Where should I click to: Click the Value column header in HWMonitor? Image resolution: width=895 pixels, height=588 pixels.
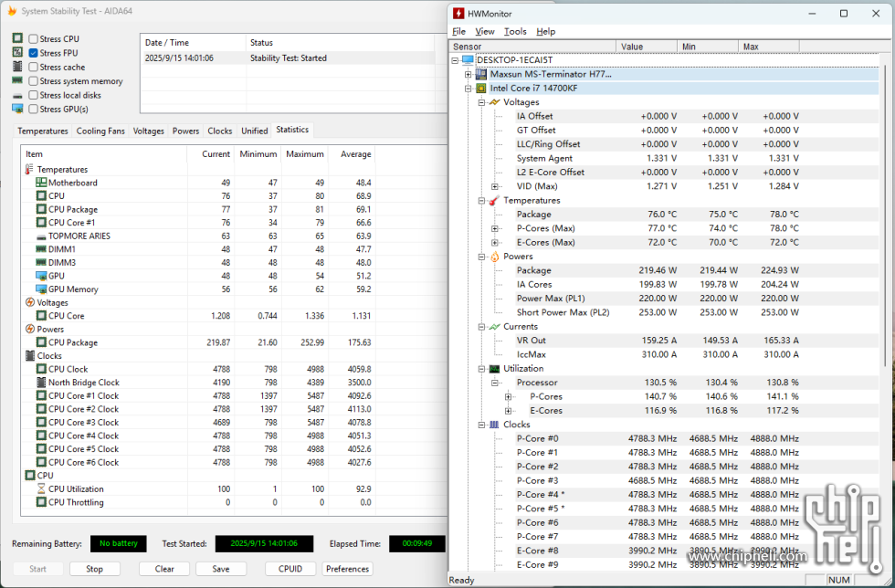647,47
